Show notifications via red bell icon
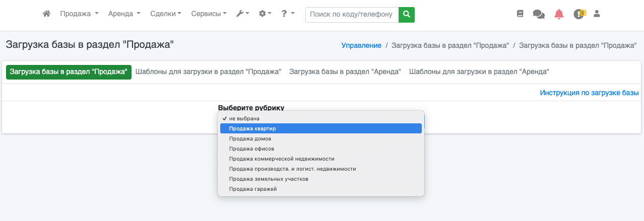 click(559, 14)
